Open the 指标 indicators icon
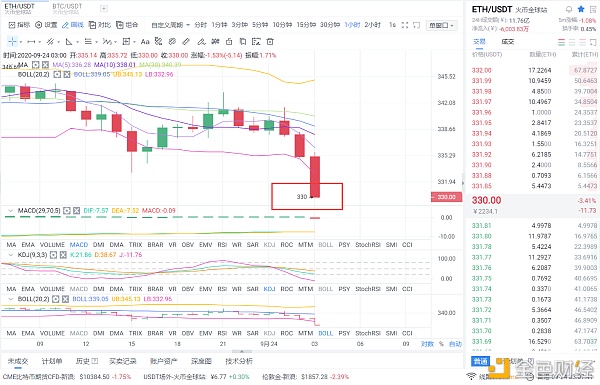This screenshot has width=600, height=385. pyautogui.click(x=19, y=25)
